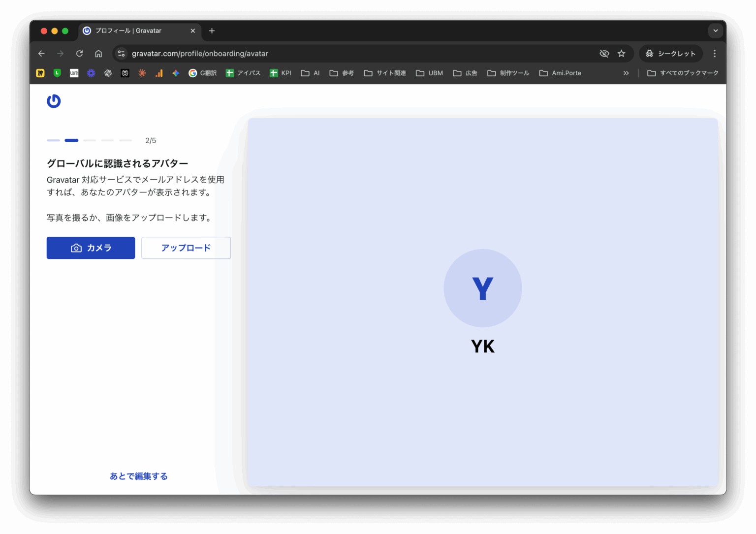This screenshot has height=534, width=756.
Task: Open the site information control in address bar
Action: coord(122,54)
